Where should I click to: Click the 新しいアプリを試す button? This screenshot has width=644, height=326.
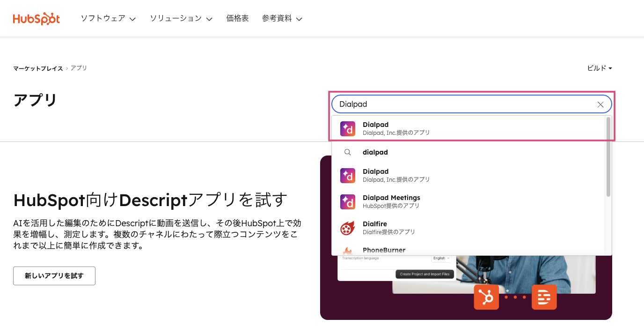coord(54,276)
